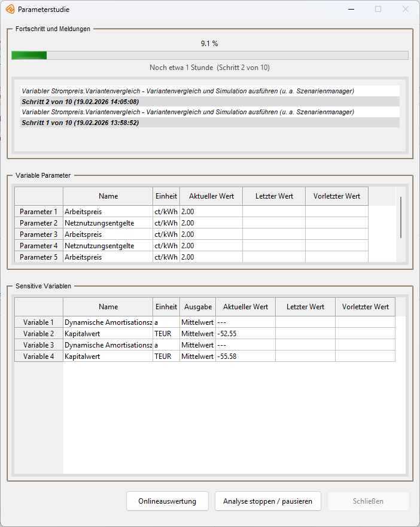Click Vorletzter Wert header in Sensitive Variablen table
Screen dimensions: 420x527
point(365,307)
